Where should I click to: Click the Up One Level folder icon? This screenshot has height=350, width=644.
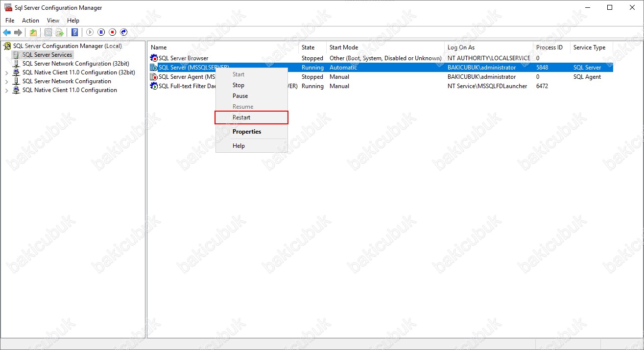(33, 32)
